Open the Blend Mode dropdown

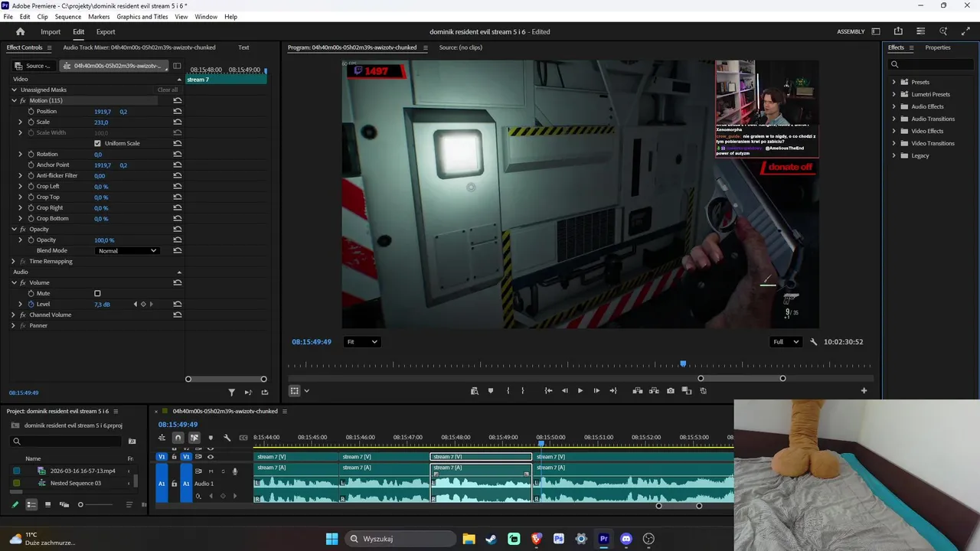(x=127, y=251)
